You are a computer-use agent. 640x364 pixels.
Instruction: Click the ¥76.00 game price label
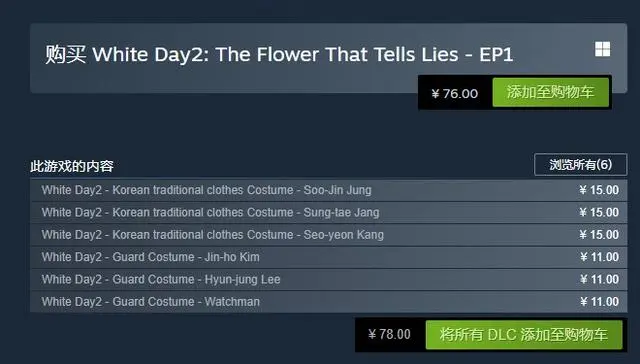455,93
